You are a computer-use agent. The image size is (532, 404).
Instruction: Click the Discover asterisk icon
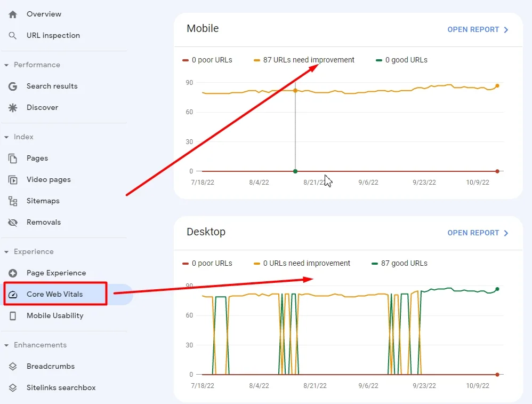click(13, 108)
